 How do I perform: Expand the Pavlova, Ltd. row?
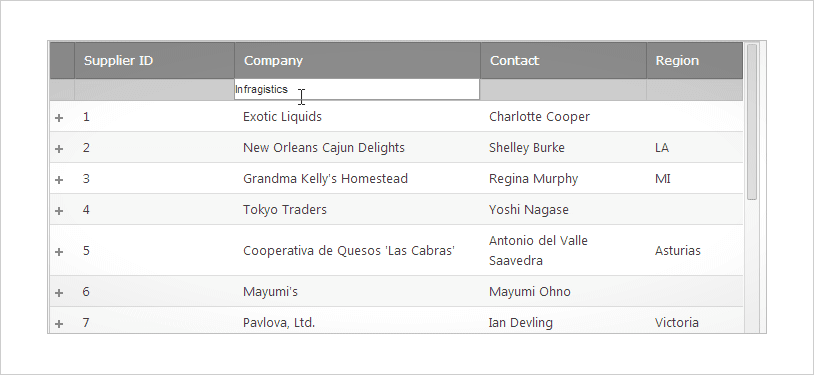[59, 324]
